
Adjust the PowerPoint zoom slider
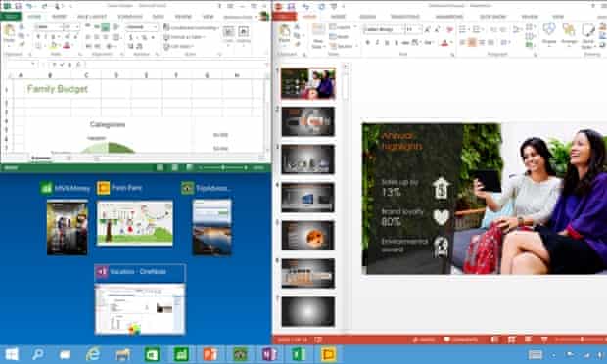[582, 340]
